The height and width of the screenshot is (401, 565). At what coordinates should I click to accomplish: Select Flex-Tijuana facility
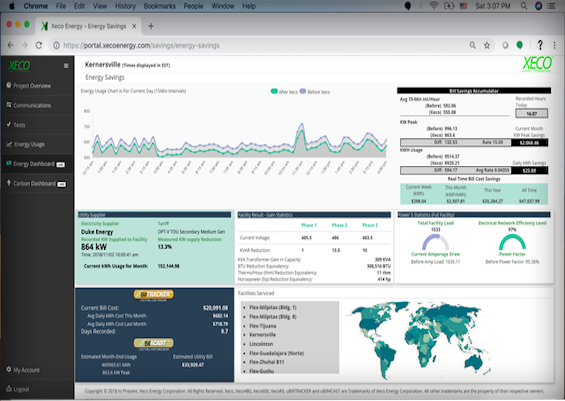point(263,326)
